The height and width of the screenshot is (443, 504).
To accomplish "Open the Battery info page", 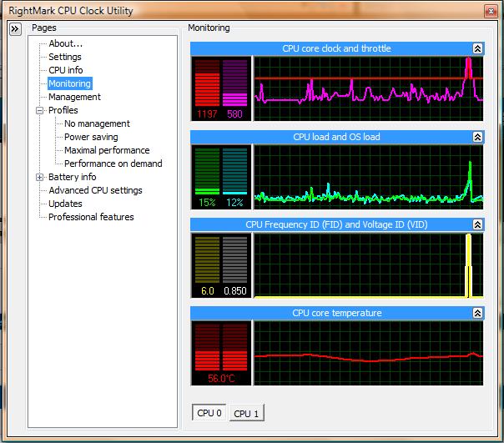I will 73,177.
